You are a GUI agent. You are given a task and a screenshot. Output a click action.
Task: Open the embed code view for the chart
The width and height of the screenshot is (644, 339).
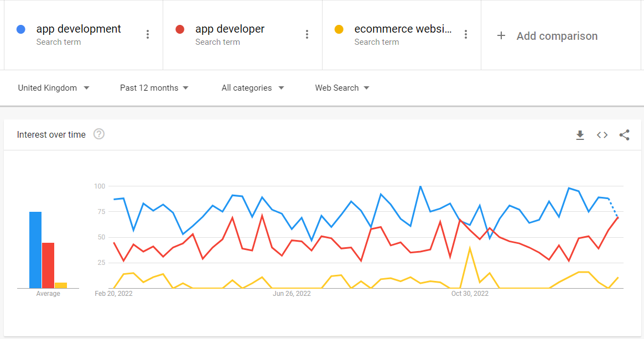click(x=602, y=134)
